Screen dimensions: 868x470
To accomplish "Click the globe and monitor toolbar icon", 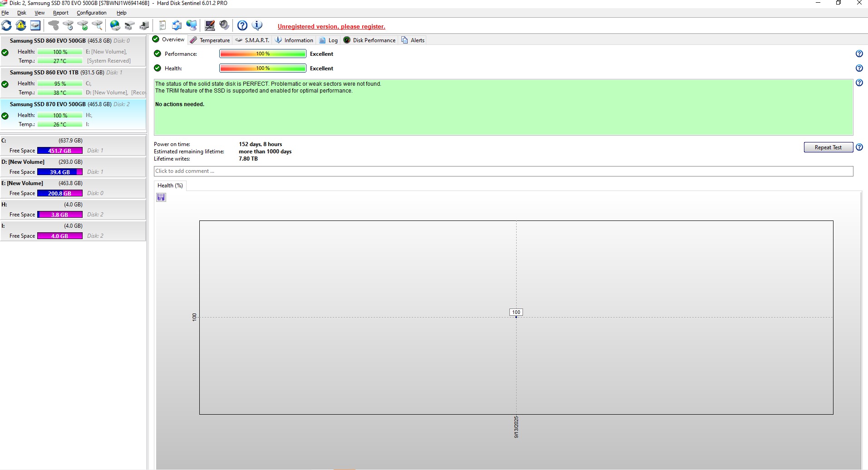I will click(x=192, y=25).
